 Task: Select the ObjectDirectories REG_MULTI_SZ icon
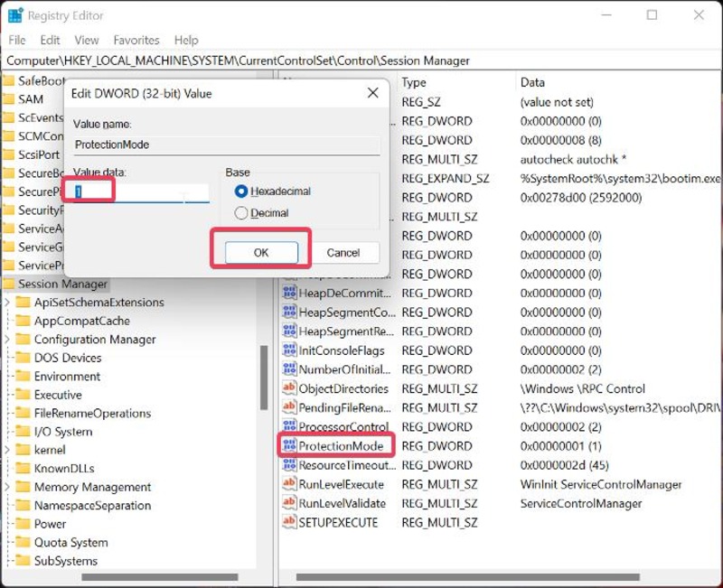290,388
